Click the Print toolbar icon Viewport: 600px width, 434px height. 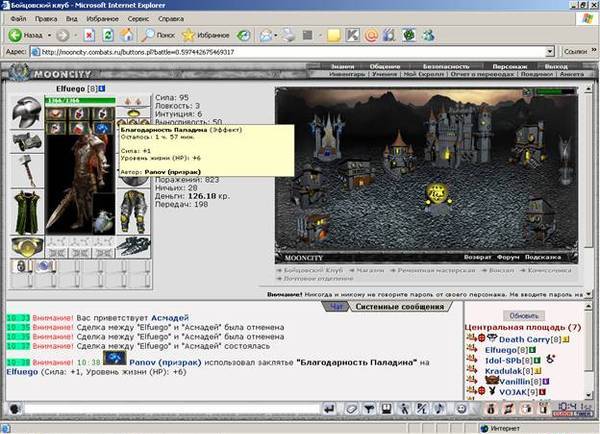290,36
